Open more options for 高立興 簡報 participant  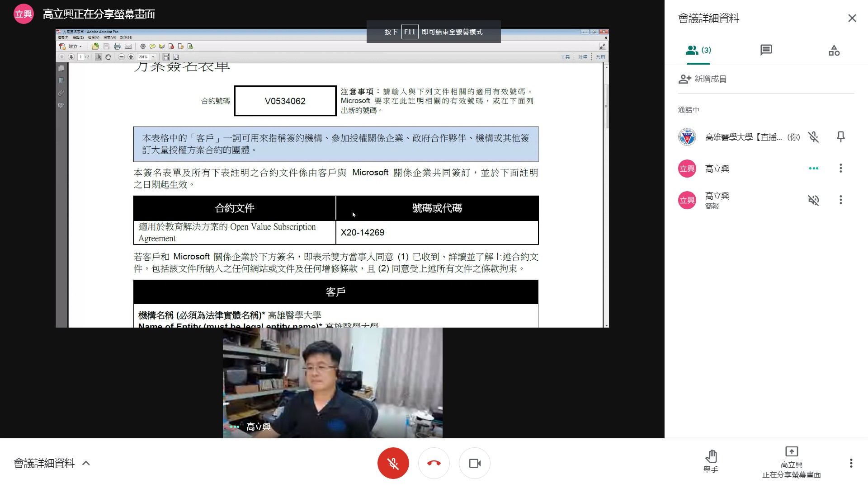click(840, 200)
